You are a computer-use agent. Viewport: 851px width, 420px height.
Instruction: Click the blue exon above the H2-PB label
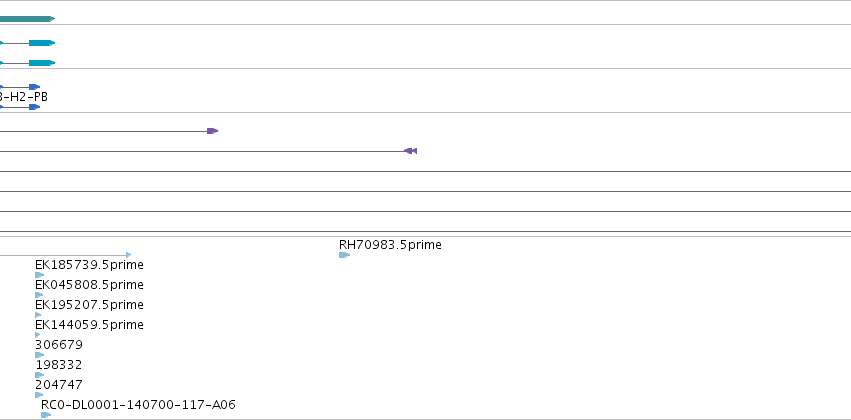[x=34, y=87]
